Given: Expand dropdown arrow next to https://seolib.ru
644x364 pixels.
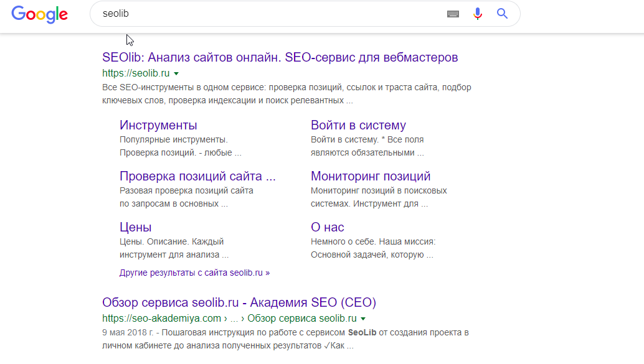Looking at the screenshot, I should pos(176,73).
